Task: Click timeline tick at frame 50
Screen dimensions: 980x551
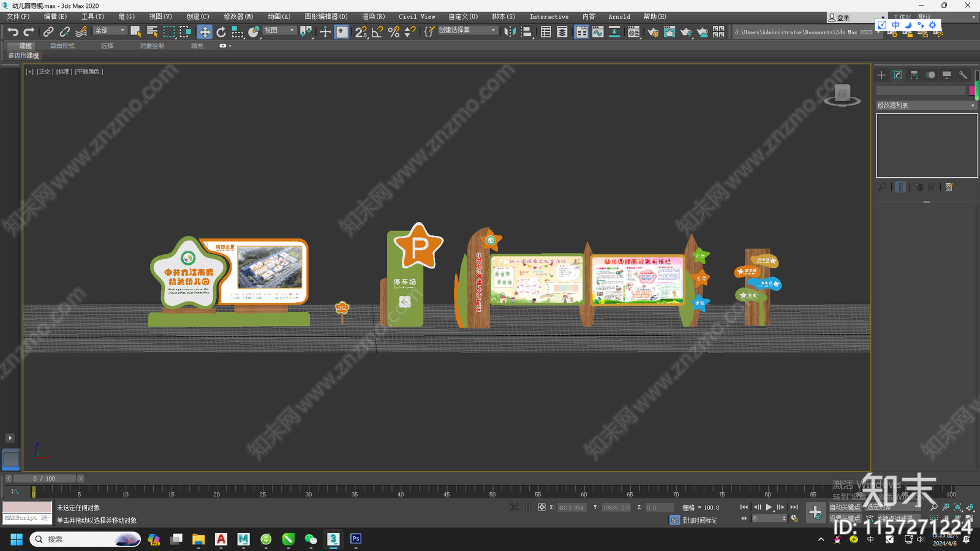Action: [492, 491]
